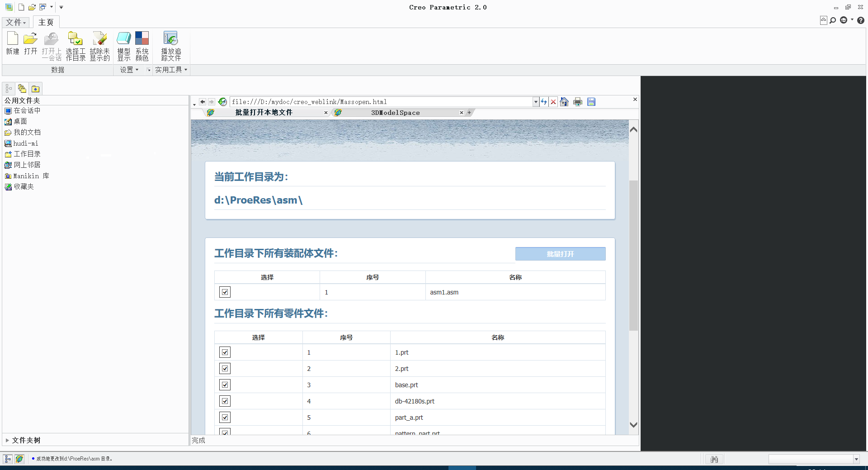The width and height of the screenshot is (868, 470).
Task: Click the binoculars find icon in status bar
Action: (x=714, y=459)
